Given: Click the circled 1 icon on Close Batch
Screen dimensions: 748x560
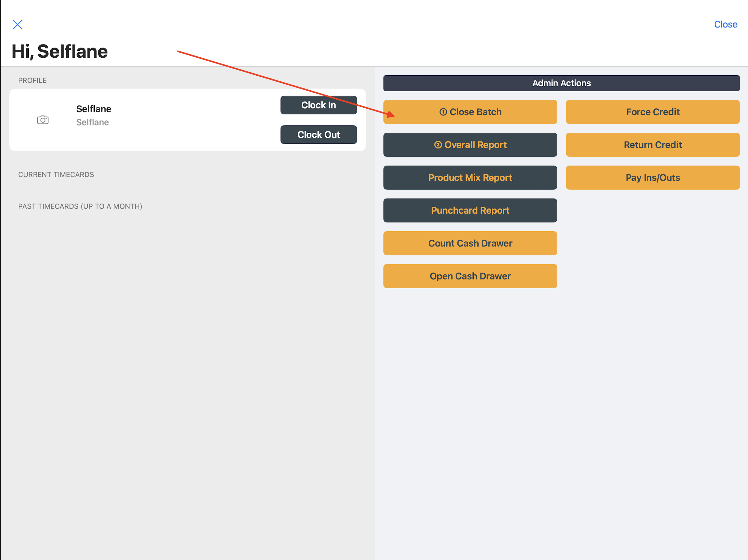Looking at the screenshot, I should pyautogui.click(x=443, y=112).
